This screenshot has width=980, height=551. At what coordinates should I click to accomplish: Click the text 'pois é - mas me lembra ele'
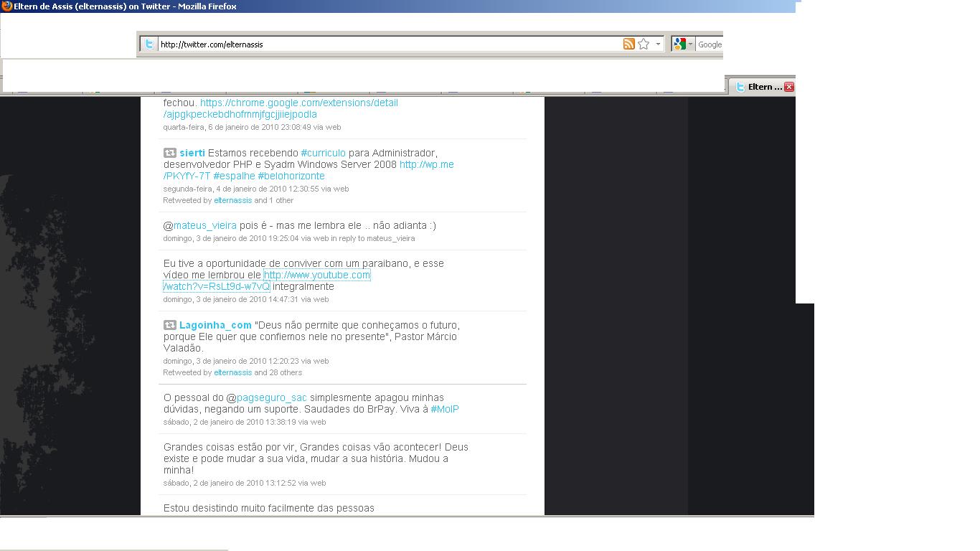click(x=301, y=225)
